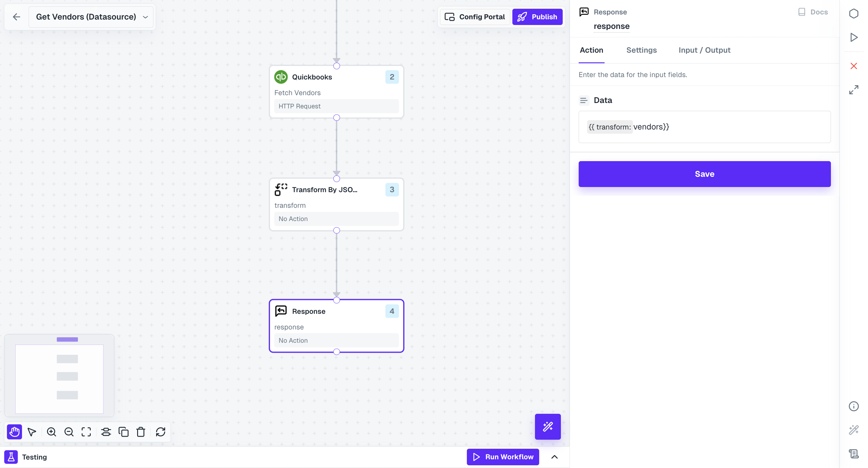
Task: Open the Get Vendors (Datasource) dropdown
Action: pyautogui.click(x=145, y=17)
